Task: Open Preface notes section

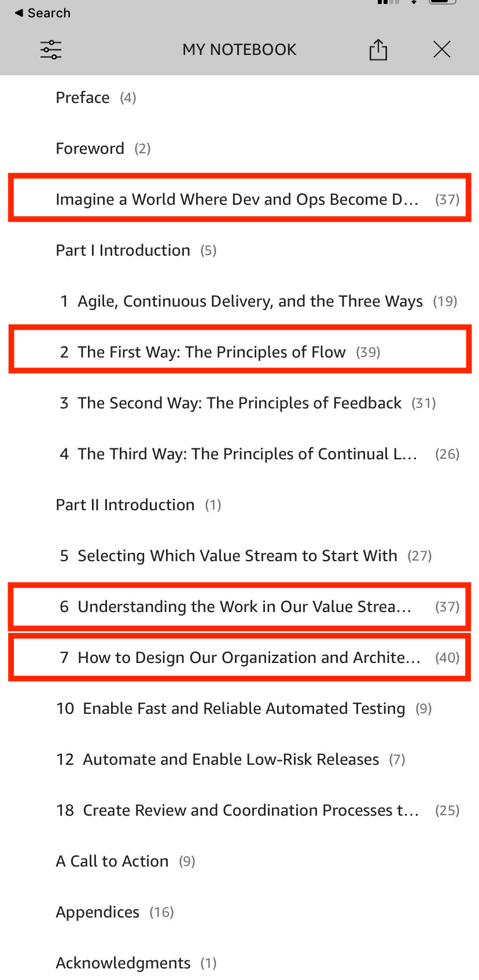Action: click(83, 98)
